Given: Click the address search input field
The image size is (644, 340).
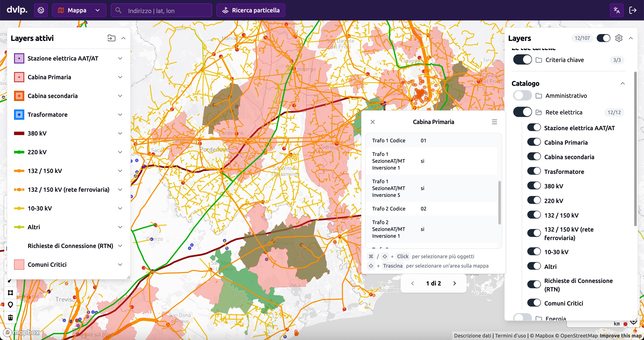Looking at the screenshot, I should [x=161, y=10].
